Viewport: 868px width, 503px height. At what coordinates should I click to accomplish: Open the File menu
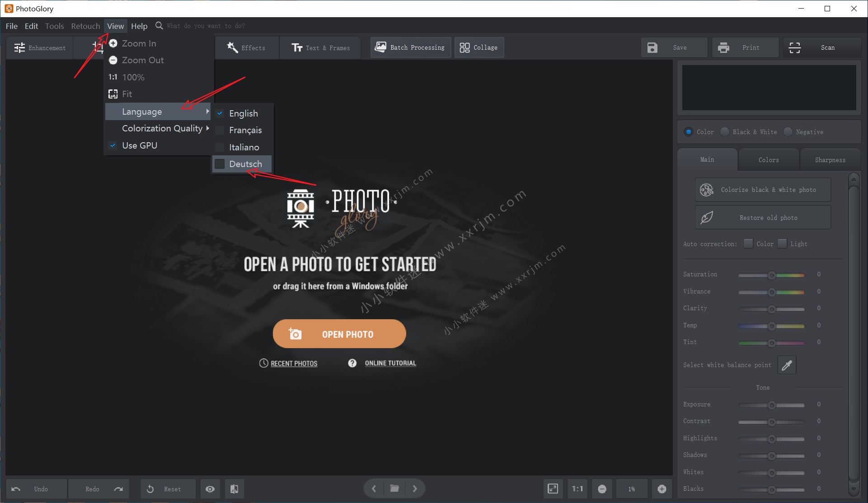click(x=12, y=26)
